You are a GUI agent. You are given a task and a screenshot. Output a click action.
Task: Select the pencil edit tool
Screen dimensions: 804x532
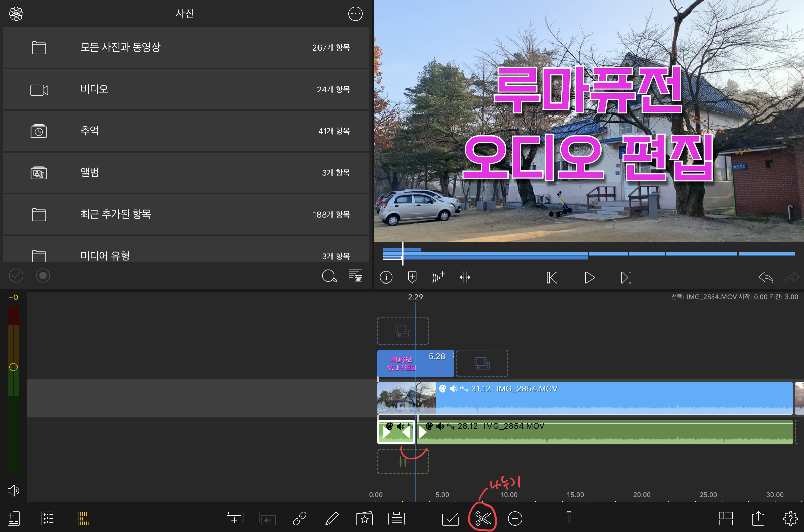331,519
